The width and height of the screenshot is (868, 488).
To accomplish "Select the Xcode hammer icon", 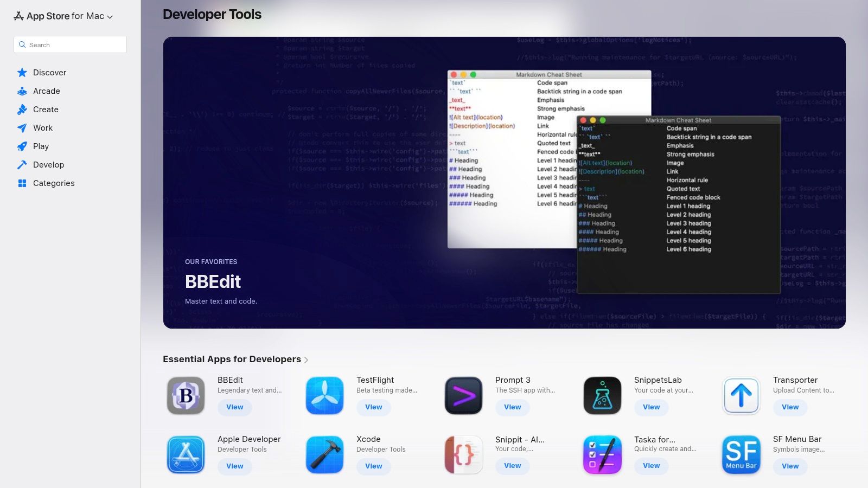I will [x=324, y=454].
